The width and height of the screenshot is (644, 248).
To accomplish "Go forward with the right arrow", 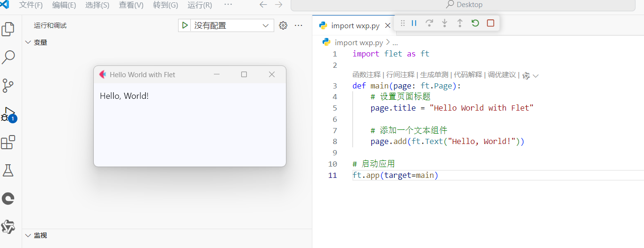I will pyautogui.click(x=279, y=5).
